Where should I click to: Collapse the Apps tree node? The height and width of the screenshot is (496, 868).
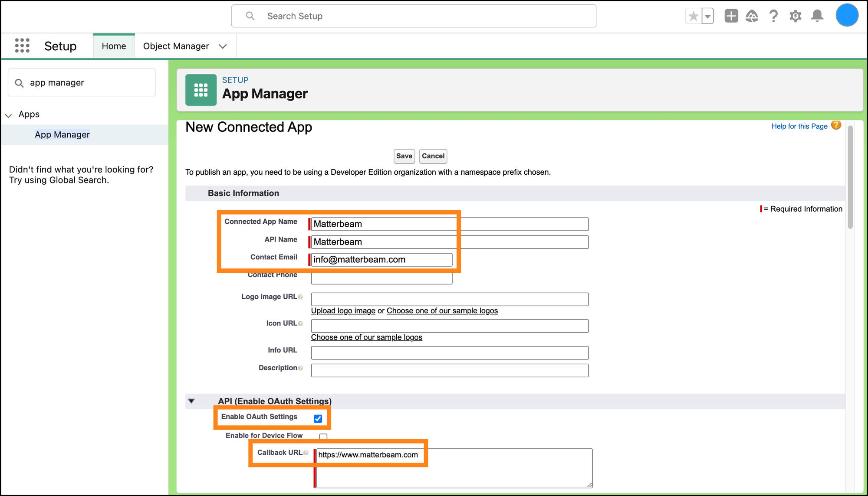coord(8,115)
